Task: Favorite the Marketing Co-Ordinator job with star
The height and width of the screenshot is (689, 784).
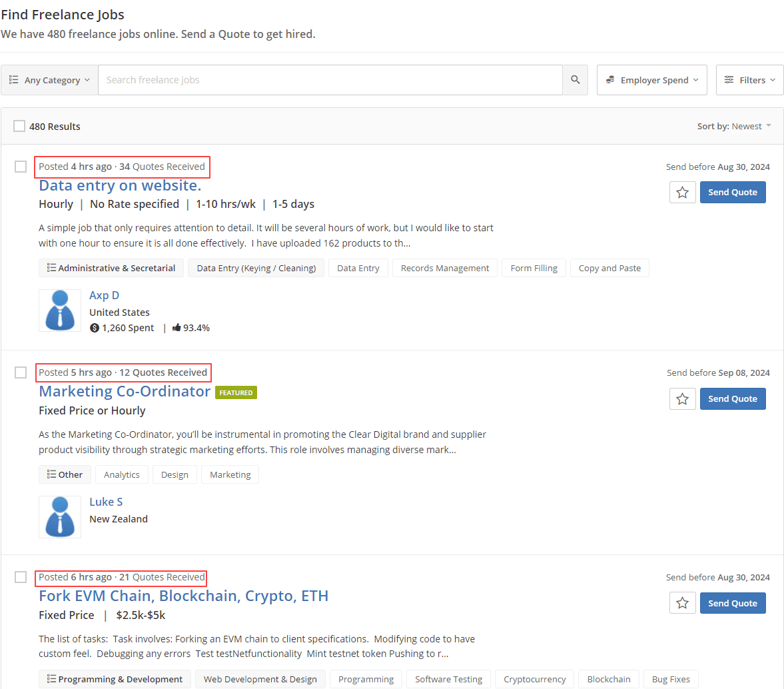Action: [683, 398]
